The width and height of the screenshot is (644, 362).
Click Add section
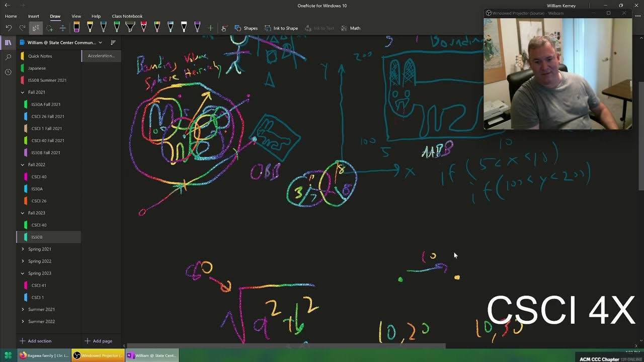coord(35,341)
